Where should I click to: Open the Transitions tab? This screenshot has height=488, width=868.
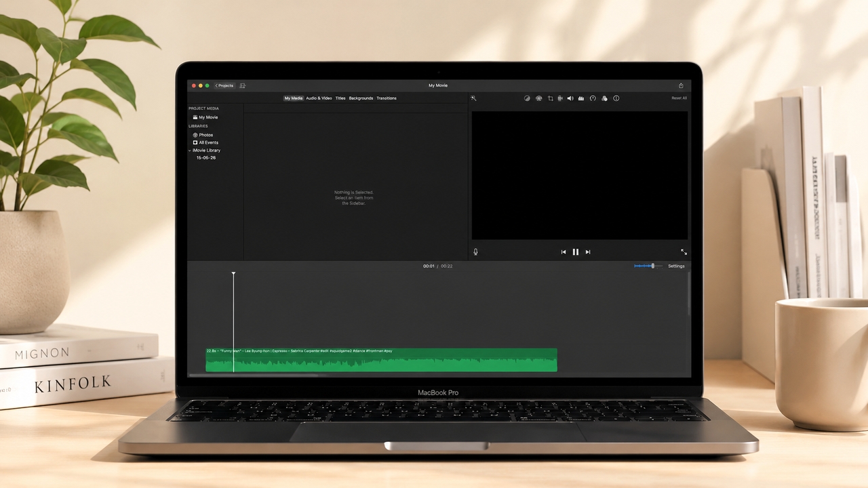tap(387, 98)
